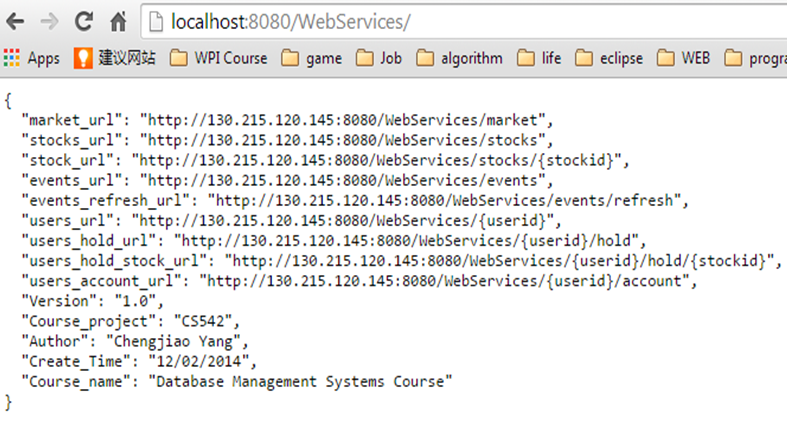Click the "users_hold_stock_url" key text
Viewport: 787px width, 442px height.
click(114, 261)
